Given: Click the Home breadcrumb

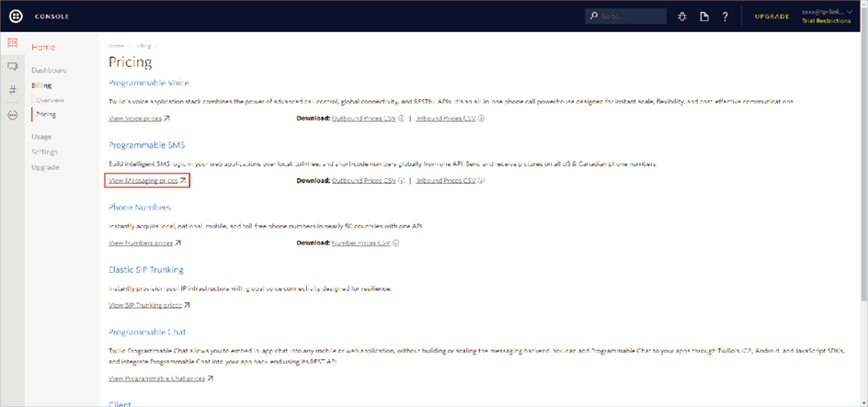Looking at the screenshot, I should coord(116,46).
